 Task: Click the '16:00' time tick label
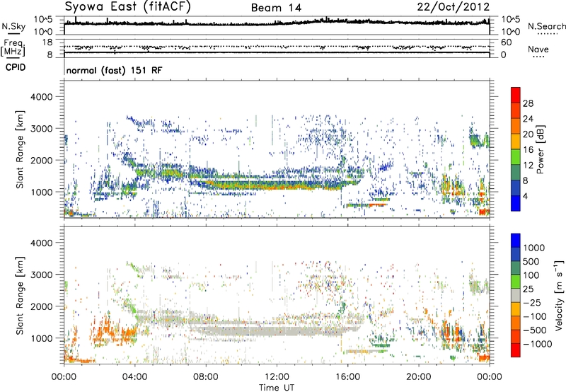[x=347, y=377]
